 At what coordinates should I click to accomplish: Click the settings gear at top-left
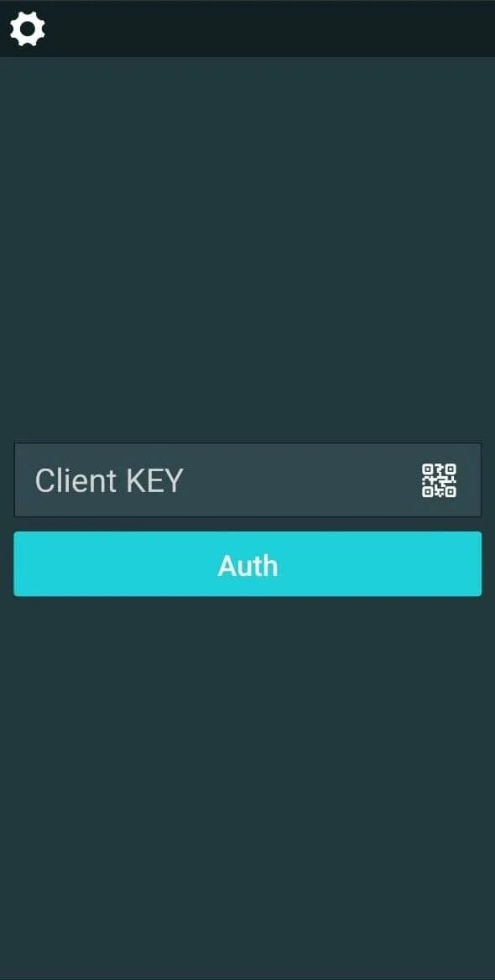coord(28,29)
